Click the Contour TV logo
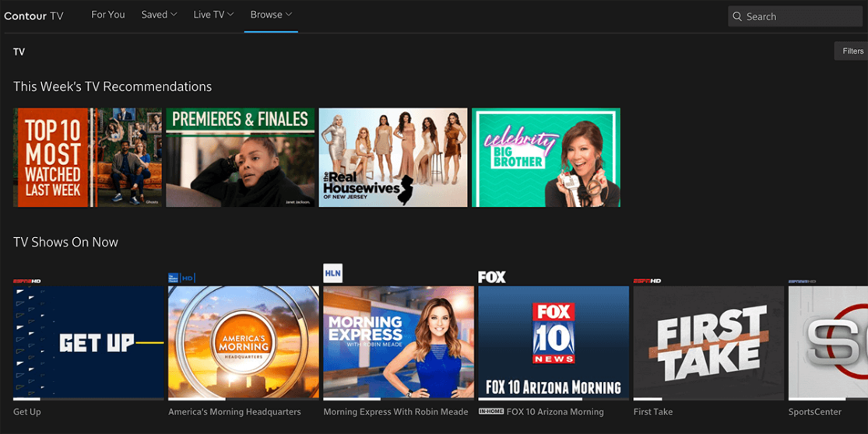 tap(33, 16)
